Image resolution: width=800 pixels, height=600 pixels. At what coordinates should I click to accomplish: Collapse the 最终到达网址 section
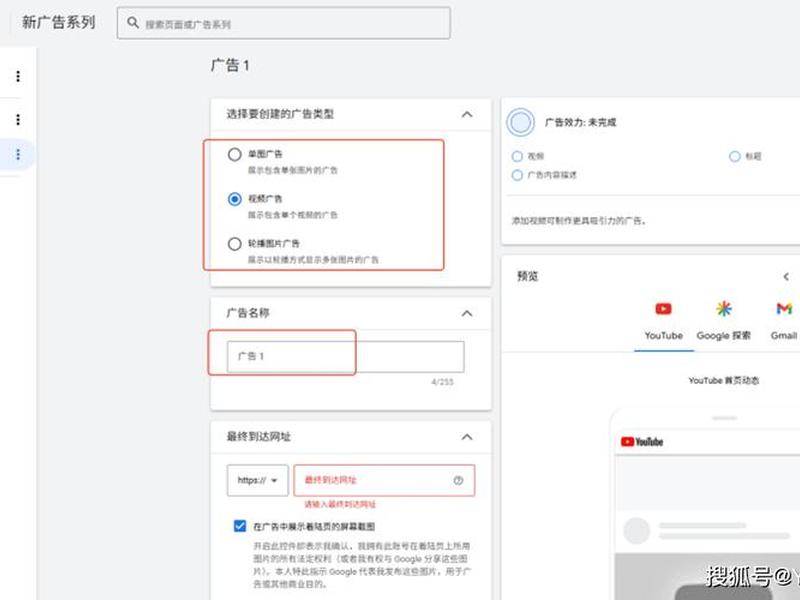tap(467, 437)
